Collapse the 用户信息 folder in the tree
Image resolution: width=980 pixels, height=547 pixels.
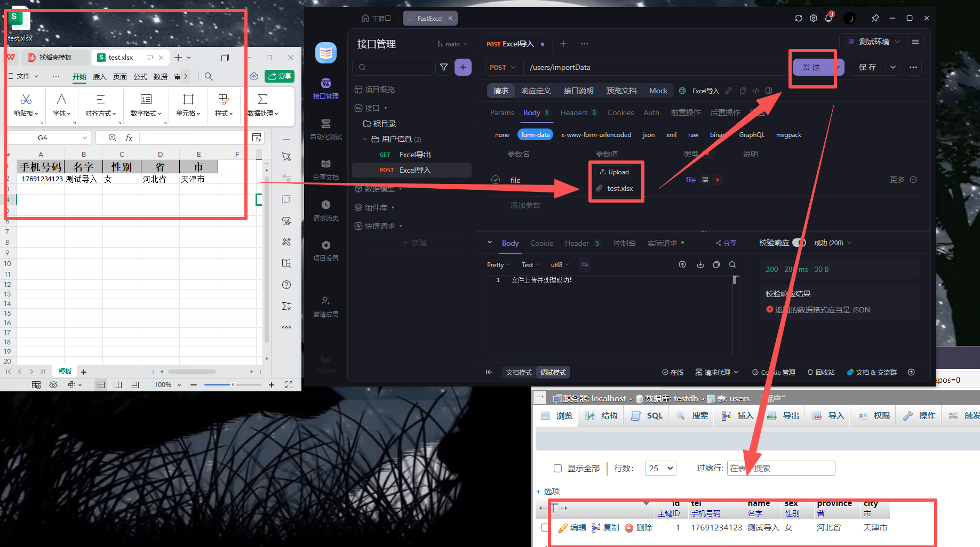pos(365,139)
